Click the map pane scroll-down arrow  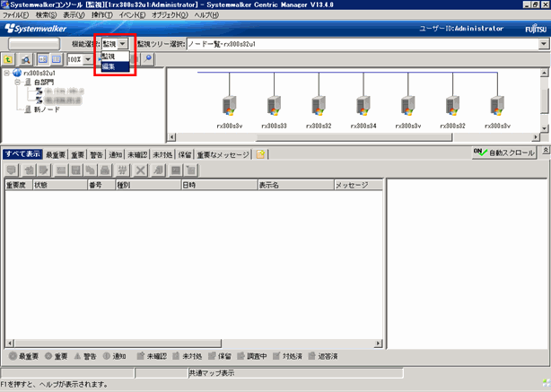pyautogui.click(x=545, y=128)
